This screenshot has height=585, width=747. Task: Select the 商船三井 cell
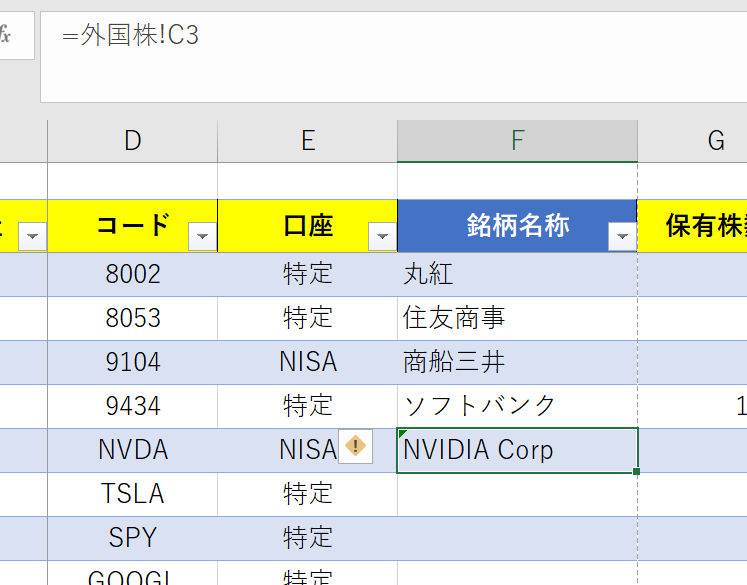[517, 362]
